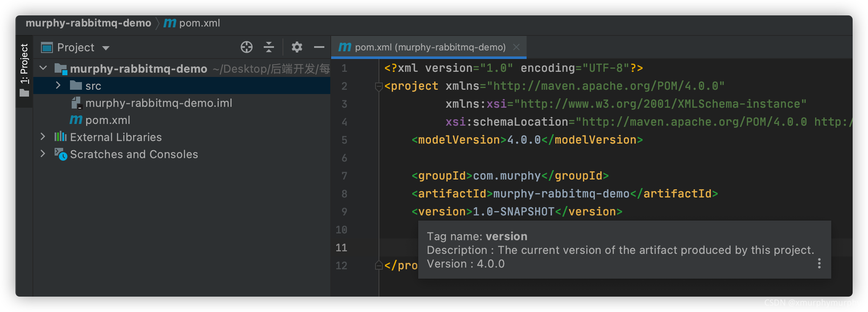Click the xsi:schemaLocation attribute on line 4
The width and height of the screenshot is (868, 312).
[x=649, y=122]
